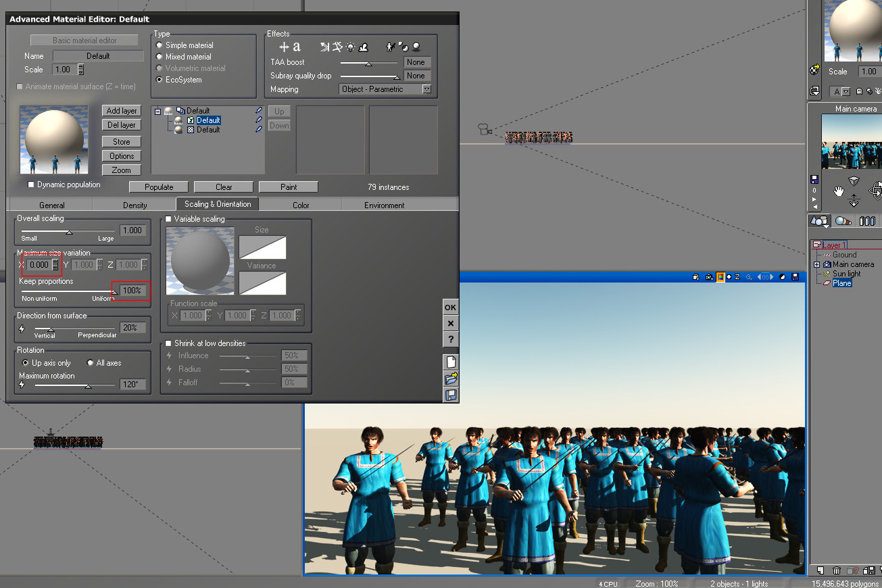Click the Save material disk icon

[451, 395]
